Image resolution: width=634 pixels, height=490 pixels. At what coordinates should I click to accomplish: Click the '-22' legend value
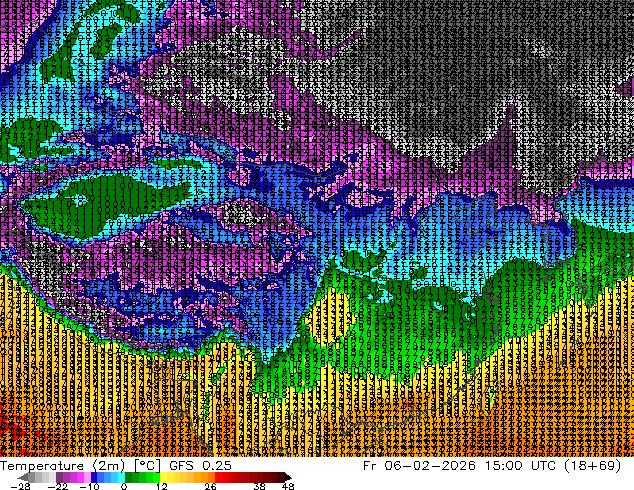(57, 486)
